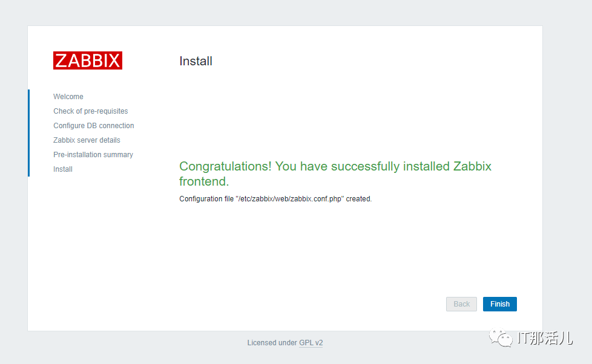
Task: Click the Licensed under footer text
Action: 272,342
